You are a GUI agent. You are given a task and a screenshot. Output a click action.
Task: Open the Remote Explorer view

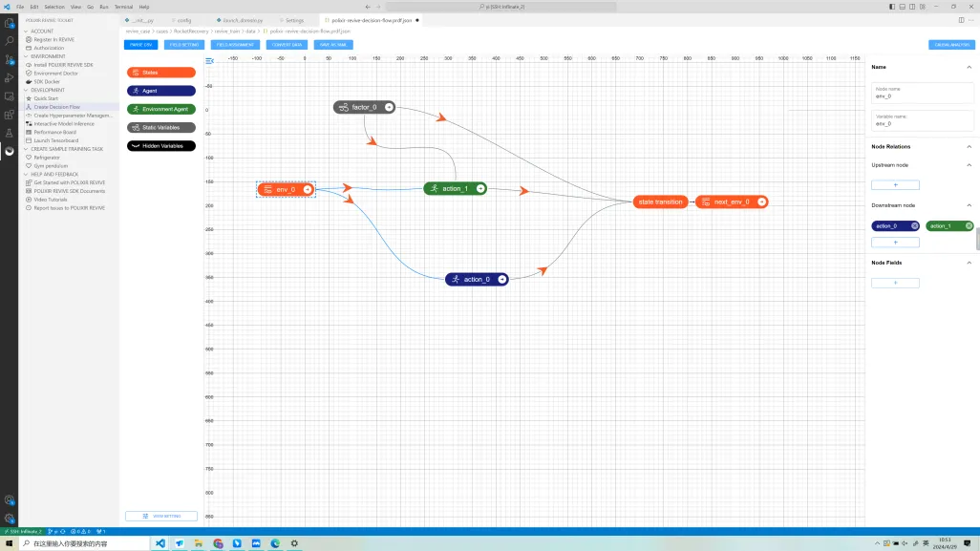coord(9,96)
